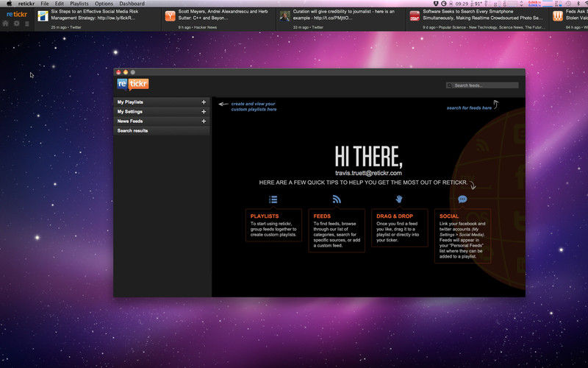Open the File menu
The image size is (588, 368).
(45, 4)
